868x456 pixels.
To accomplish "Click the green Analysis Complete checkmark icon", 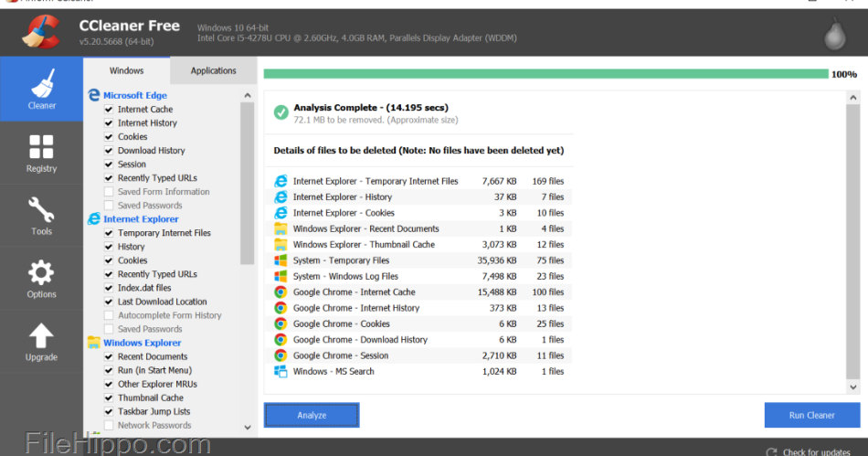I will [x=281, y=112].
